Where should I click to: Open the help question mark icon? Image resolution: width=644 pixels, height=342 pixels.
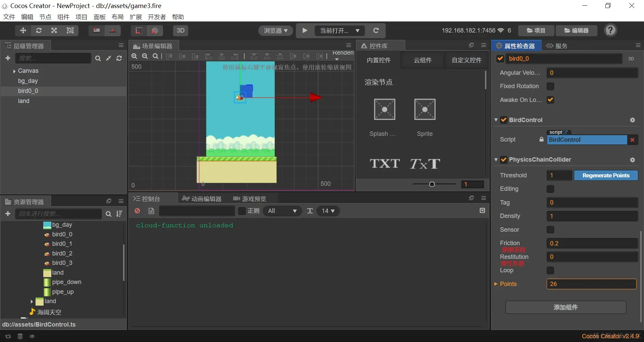pos(610,31)
